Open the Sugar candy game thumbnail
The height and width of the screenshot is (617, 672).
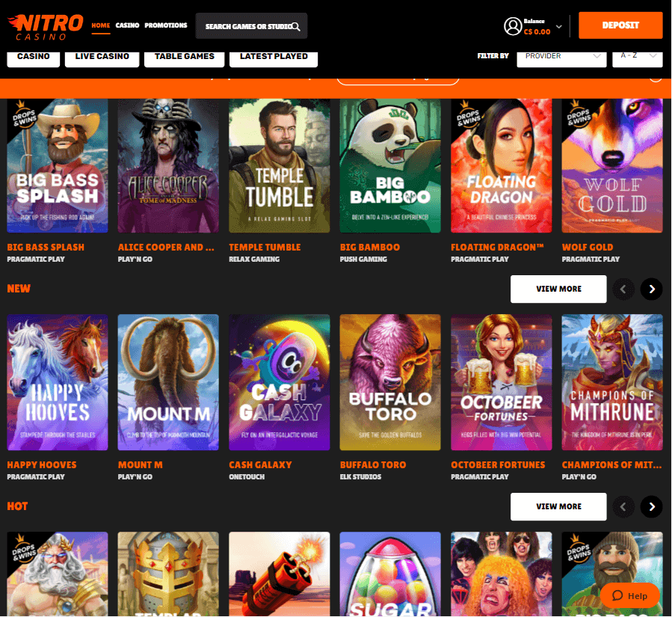[390, 574]
